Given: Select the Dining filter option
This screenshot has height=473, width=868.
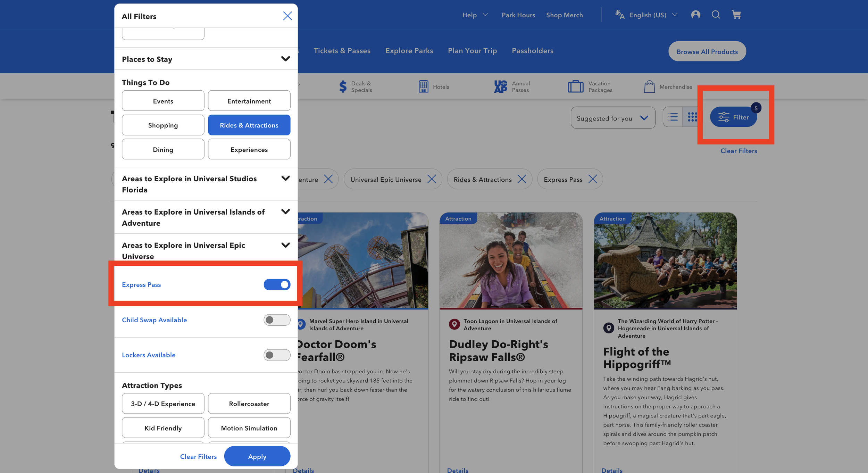Looking at the screenshot, I should pos(163,149).
